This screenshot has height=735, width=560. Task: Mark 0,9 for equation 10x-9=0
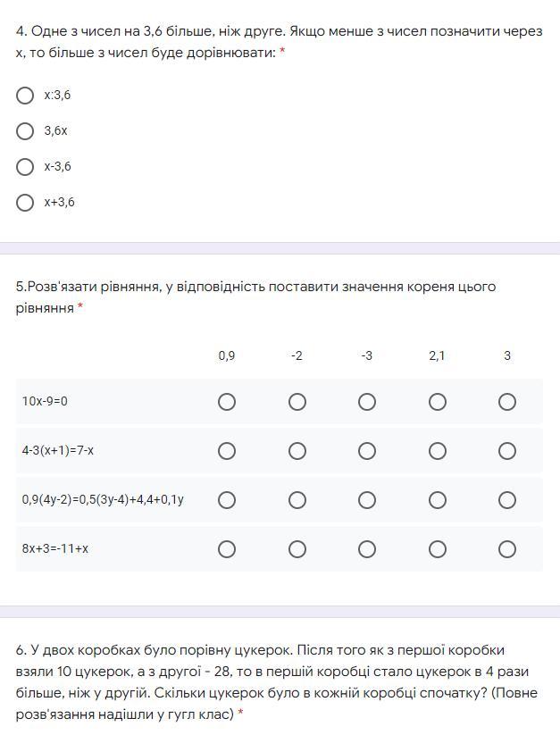(x=227, y=402)
